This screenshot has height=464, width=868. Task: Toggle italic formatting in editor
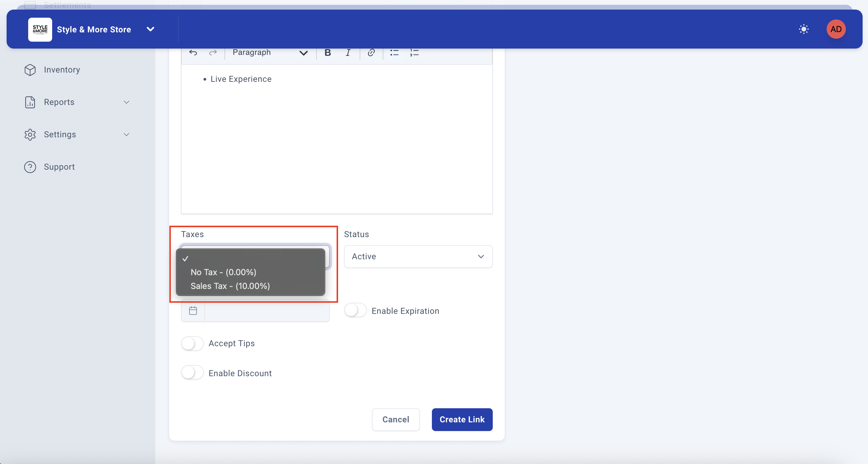click(x=348, y=52)
